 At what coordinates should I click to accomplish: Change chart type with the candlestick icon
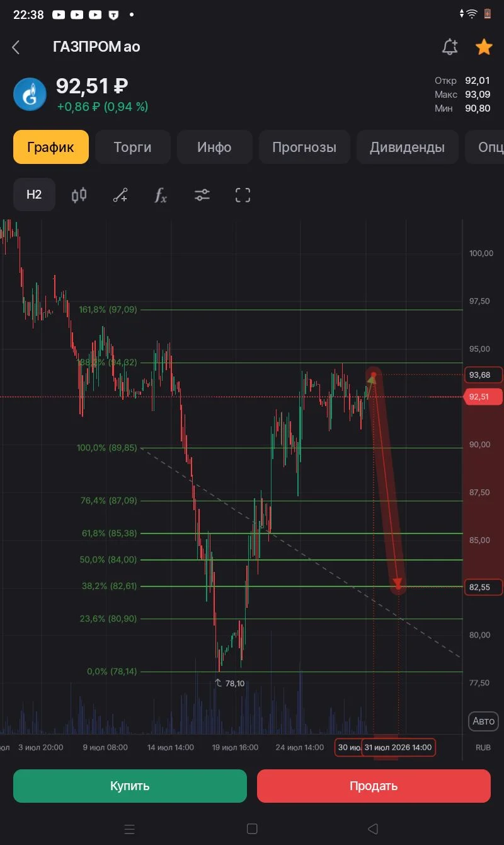79,195
